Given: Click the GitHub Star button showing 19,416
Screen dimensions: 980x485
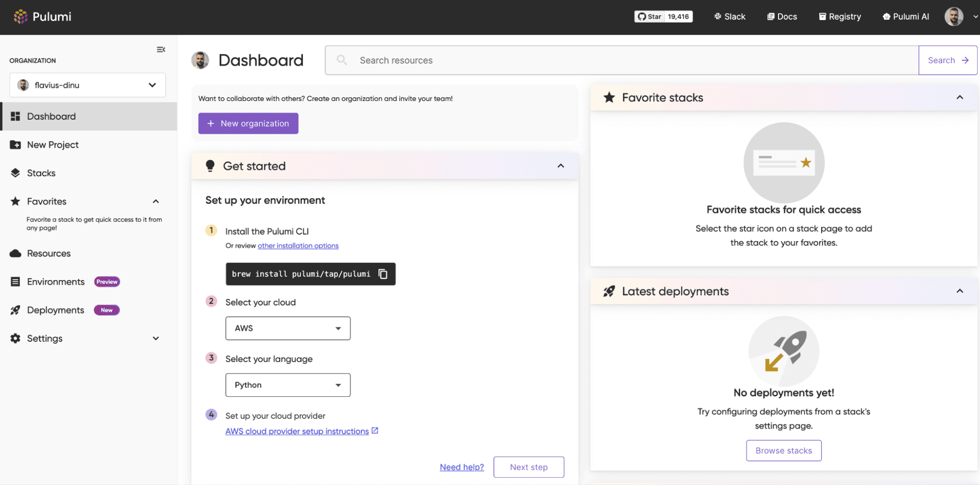Looking at the screenshot, I should pos(663,16).
